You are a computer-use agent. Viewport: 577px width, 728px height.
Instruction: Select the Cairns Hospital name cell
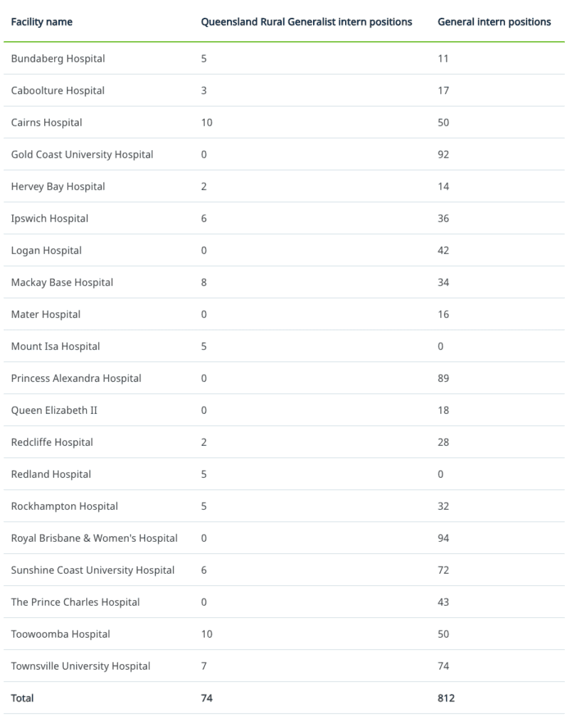tap(46, 122)
